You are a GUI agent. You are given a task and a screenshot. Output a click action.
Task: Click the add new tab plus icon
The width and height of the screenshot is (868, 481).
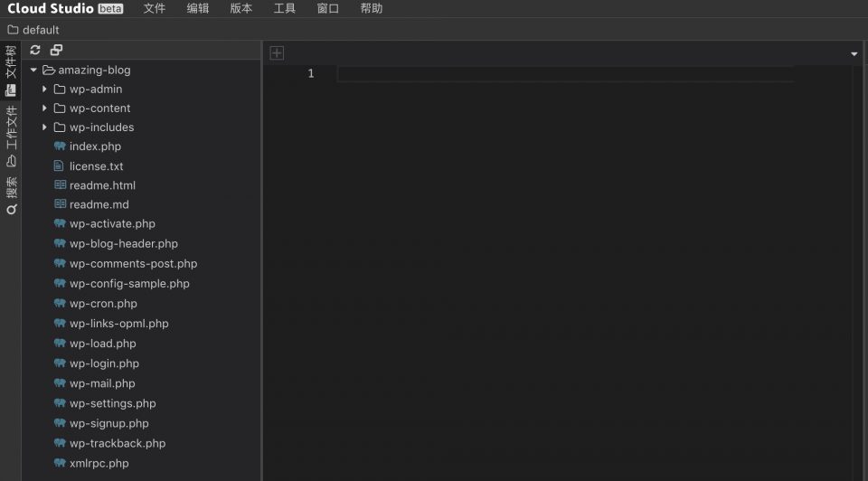[x=277, y=53]
